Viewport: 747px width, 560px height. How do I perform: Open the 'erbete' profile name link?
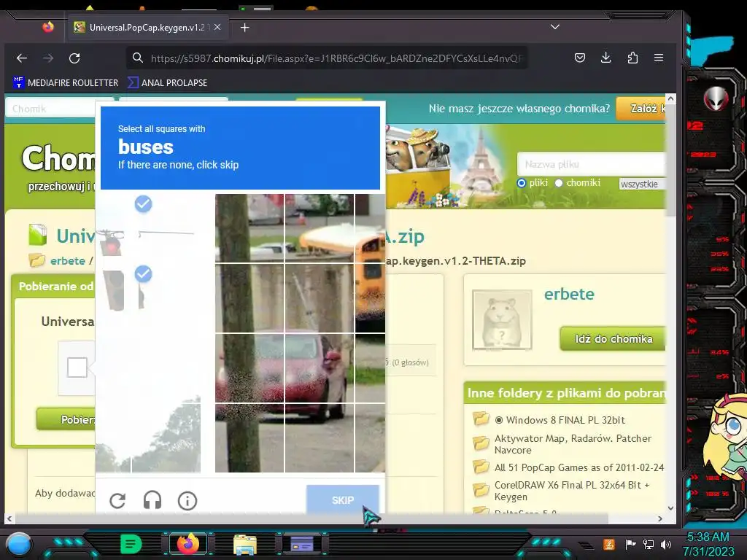click(x=569, y=294)
